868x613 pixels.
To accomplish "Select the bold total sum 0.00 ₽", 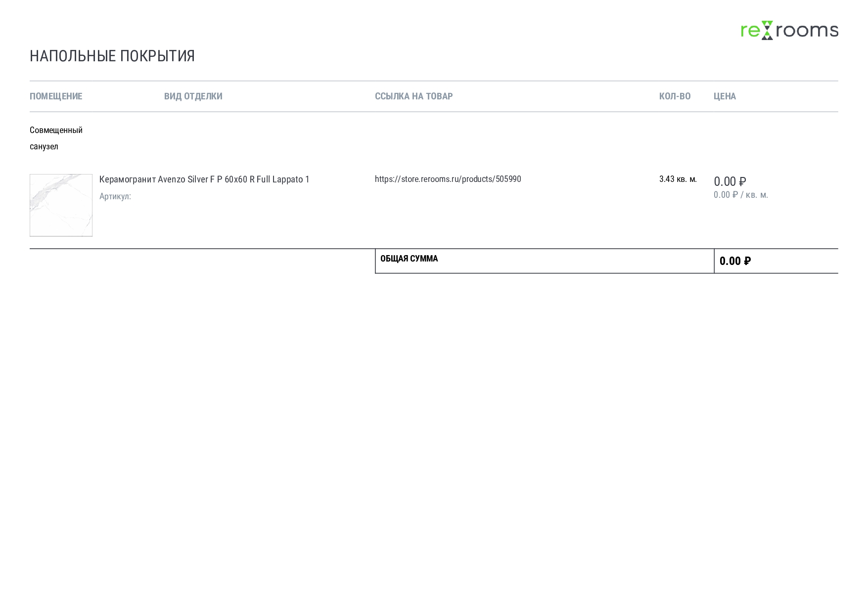I will [735, 261].
